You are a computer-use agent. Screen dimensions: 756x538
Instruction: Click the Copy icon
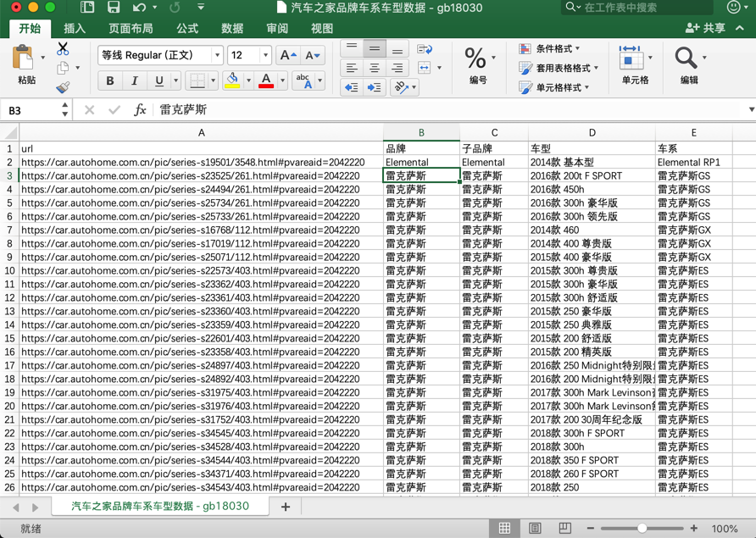coord(63,68)
